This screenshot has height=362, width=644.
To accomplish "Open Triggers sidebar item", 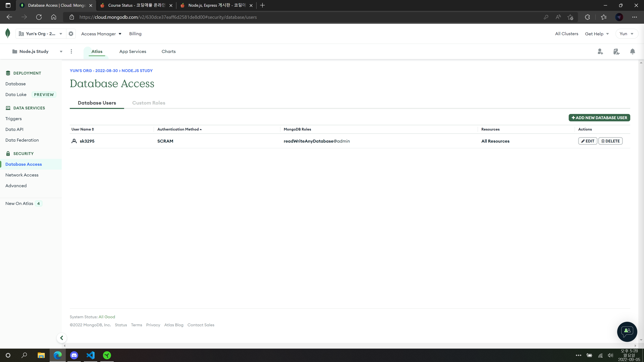I will click(x=13, y=119).
